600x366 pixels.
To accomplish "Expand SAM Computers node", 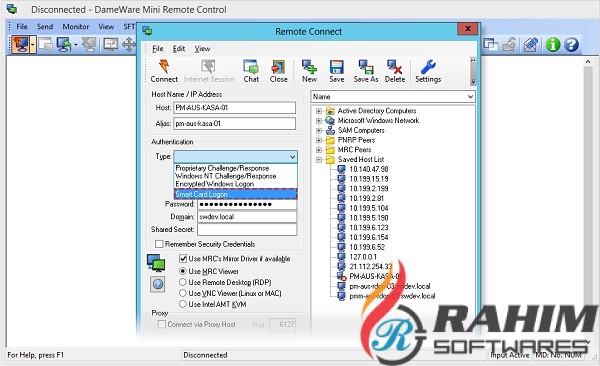I will [318, 131].
